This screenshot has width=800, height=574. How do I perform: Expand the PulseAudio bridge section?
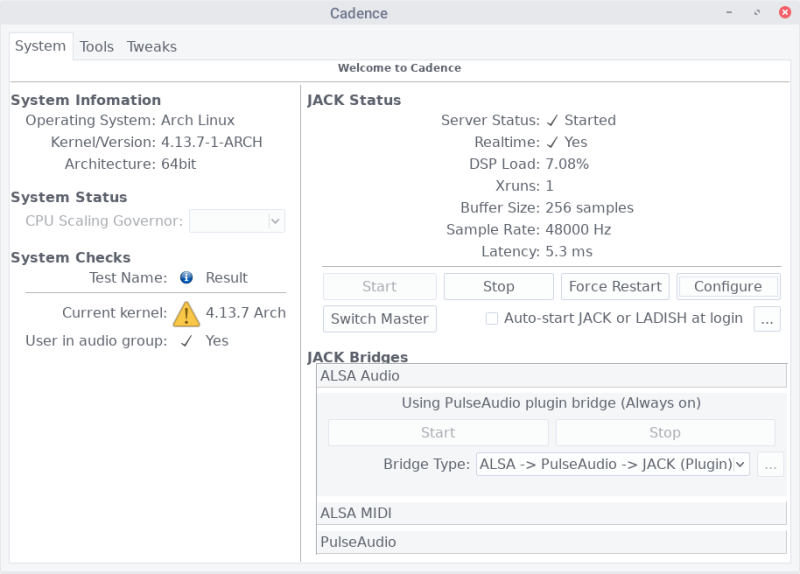click(552, 542)
